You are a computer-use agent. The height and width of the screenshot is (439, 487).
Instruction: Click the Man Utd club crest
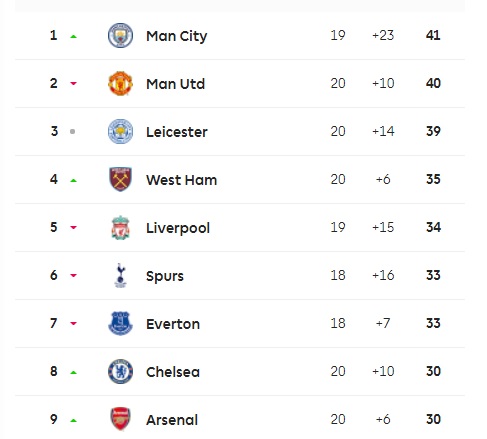120,83
